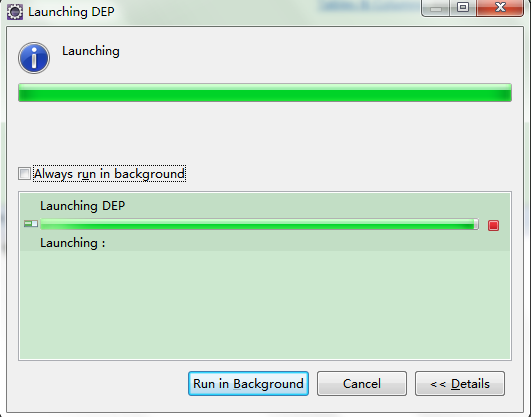Click the Run in Background button
The width and height of the screenshot is (531, 417).
248,383
